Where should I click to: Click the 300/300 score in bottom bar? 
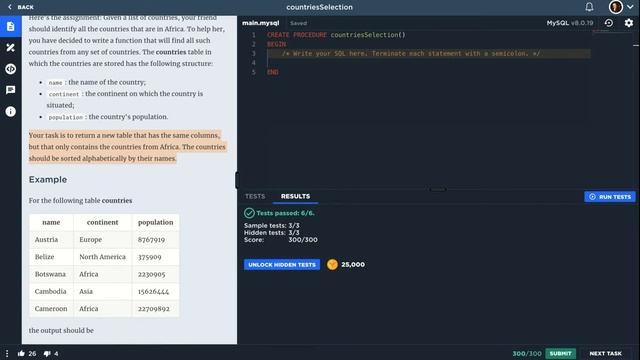pos(527,353)
